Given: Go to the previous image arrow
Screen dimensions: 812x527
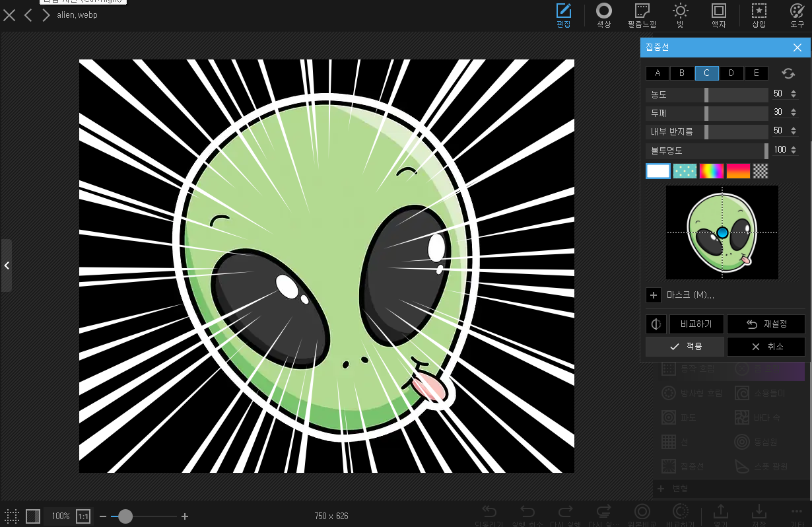Looking at the screenshot, I should click(28, 15).
